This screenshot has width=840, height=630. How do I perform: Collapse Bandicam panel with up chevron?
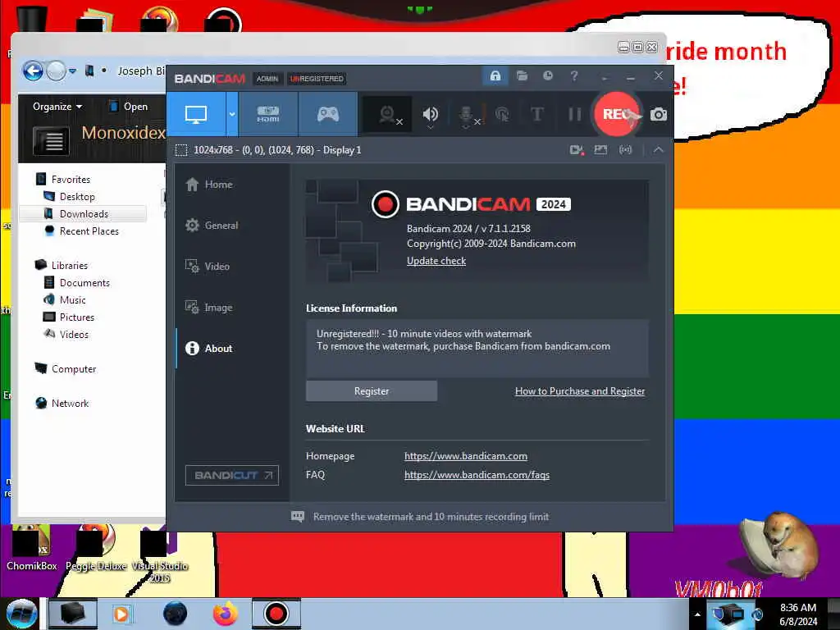point(659,150)
